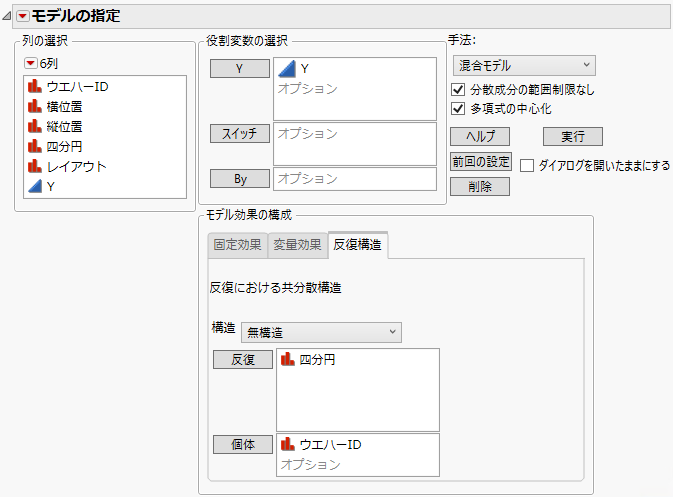Click the オプション placeholder in the Y role box
673x497 pixels.
point(308,88)
